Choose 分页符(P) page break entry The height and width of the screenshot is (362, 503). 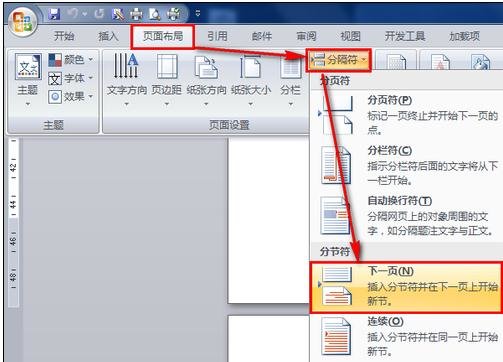(407, 115)
